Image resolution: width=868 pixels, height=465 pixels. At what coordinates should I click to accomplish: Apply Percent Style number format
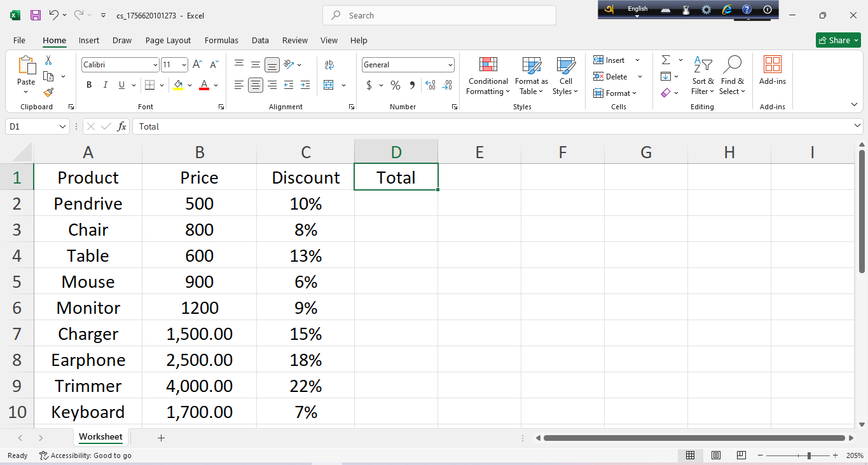396,85
